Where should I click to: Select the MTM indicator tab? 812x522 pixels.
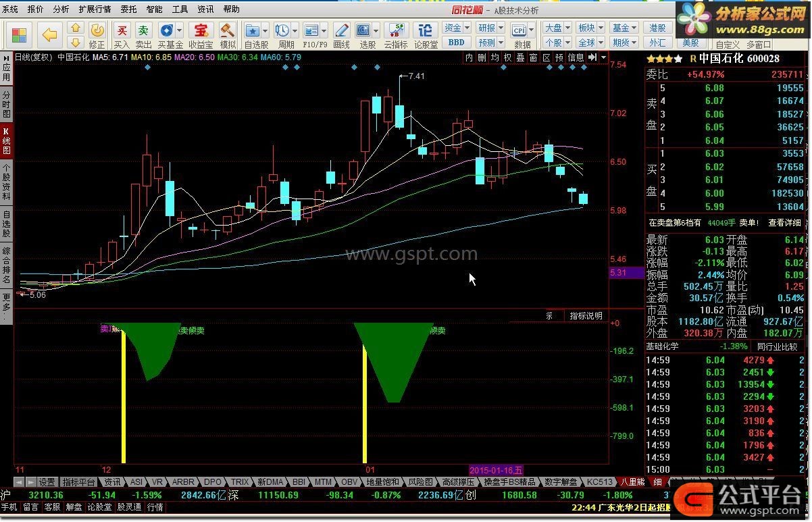click(323, 482)
